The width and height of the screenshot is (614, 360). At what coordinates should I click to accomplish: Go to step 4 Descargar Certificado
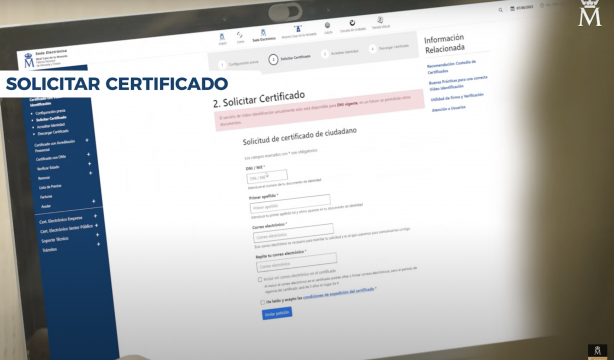(389, 48)
